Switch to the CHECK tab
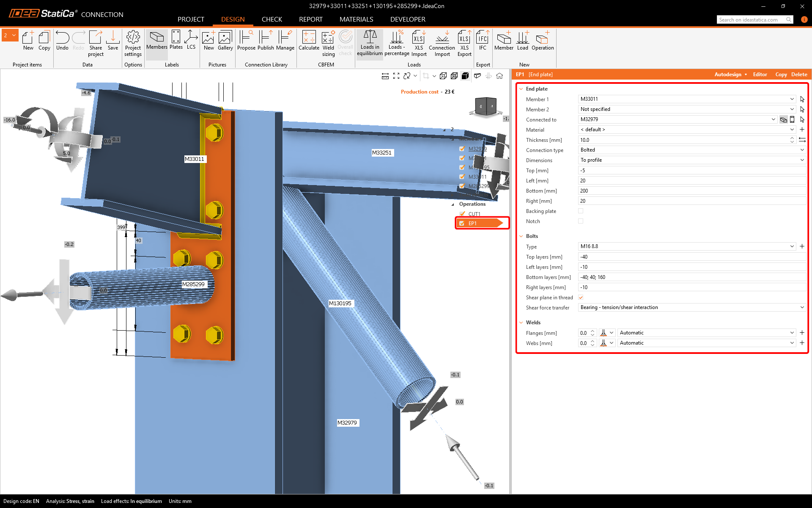 (x=272, y=19)
